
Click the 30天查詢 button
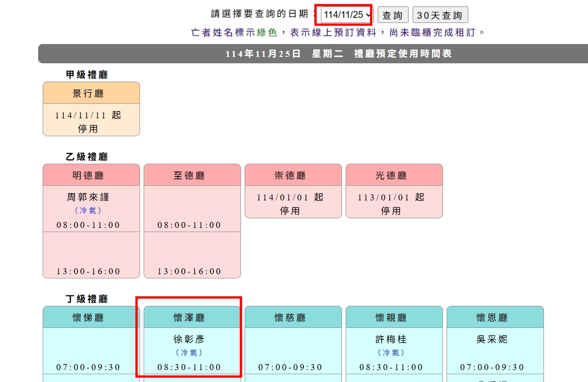(x=440, y=15)
